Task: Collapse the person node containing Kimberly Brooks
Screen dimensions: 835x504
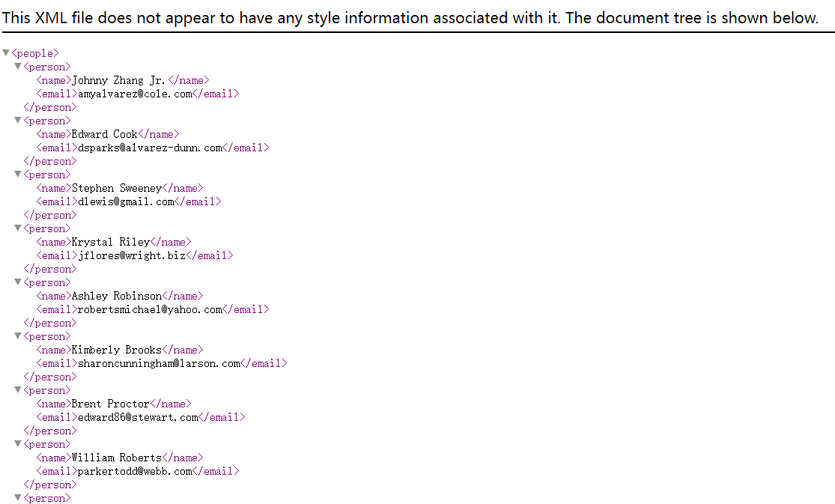Action: click(x=17, y=336)
